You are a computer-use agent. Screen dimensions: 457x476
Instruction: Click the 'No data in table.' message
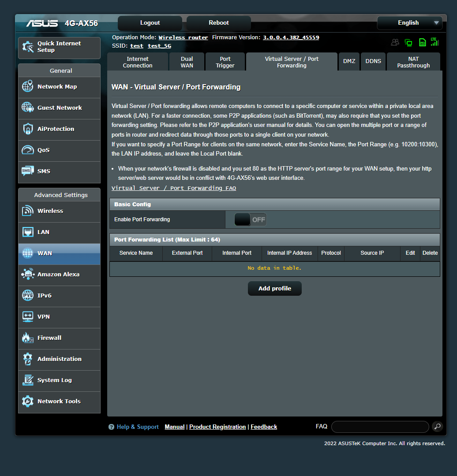(x=274, y=268)
